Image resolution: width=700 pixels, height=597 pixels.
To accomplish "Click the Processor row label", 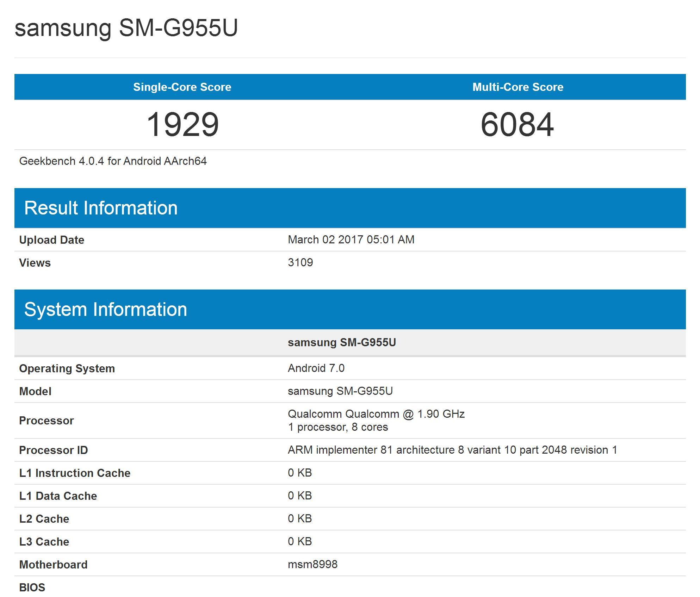I will pyautogui.click(x=47, y=421).
